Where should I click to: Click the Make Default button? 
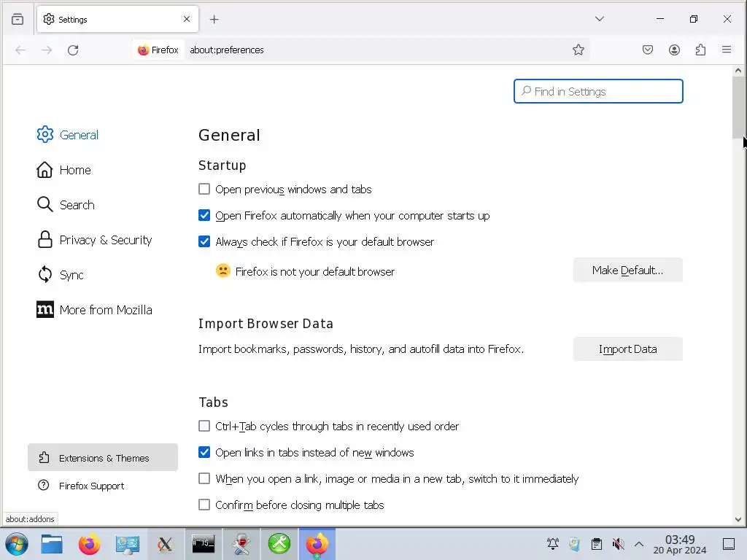(x=627, y=271)
